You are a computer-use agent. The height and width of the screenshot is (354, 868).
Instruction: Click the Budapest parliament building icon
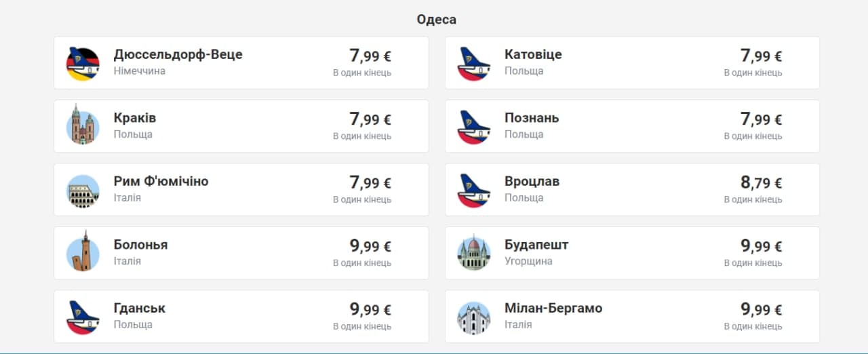point(473,253)
